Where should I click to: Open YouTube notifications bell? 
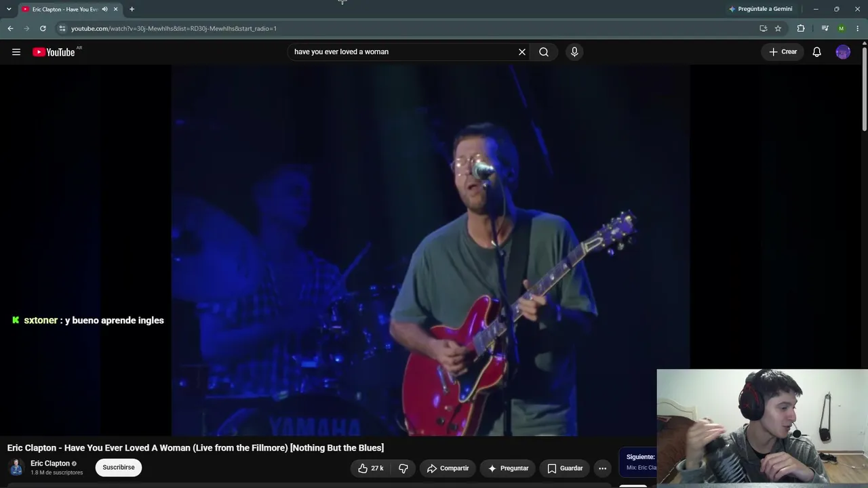click(817, 52)
